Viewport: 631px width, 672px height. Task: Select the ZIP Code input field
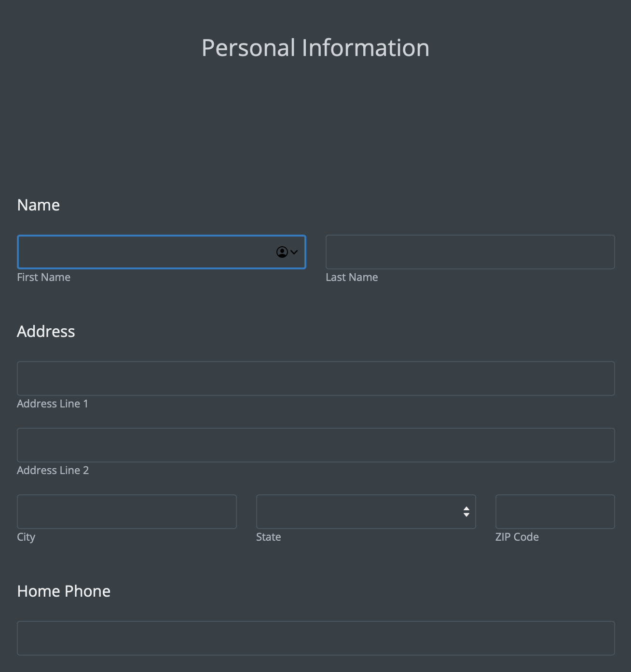click(555, 512)
